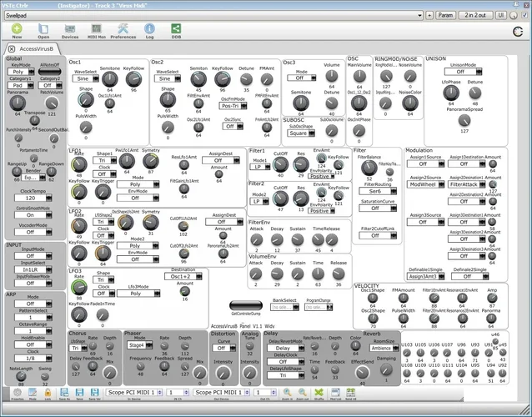The height and width of the screenshot is (417, 532).
Task: Close the AccessVirusB tab with its X icon
Action: [11, 50]
